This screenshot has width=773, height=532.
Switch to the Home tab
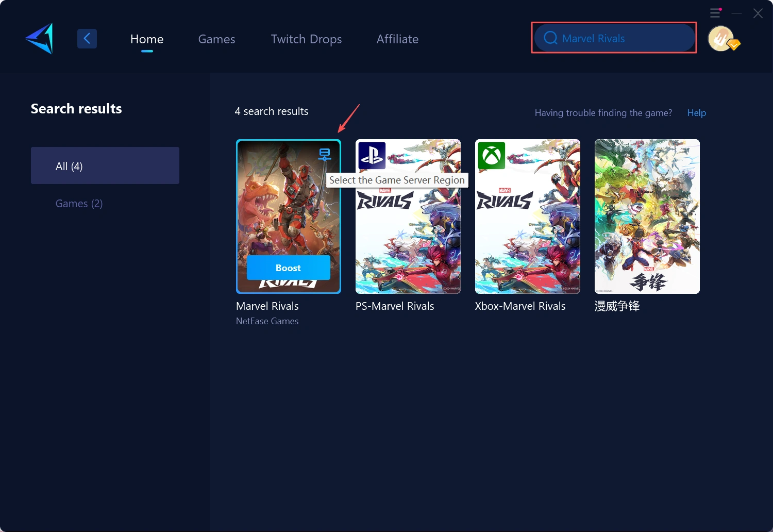(147, 39)
